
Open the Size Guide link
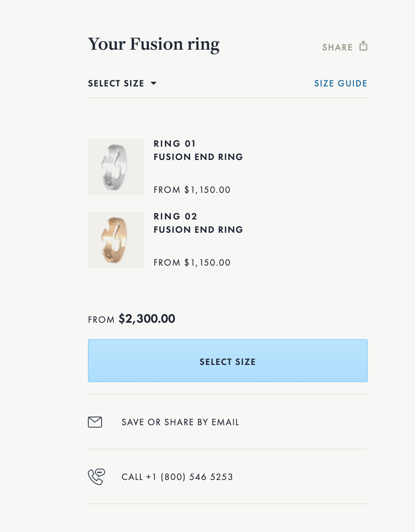click(x=340, y=83)
